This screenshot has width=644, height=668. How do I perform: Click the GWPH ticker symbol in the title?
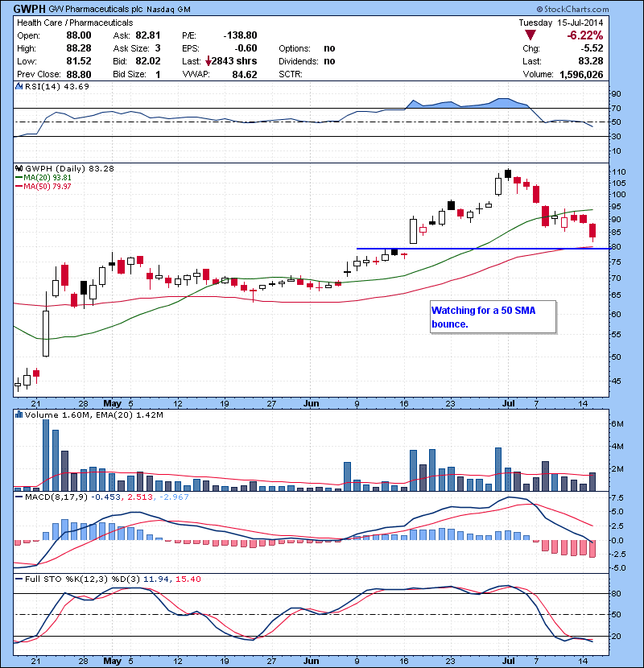pyautogui.click(x=30, y=9)
